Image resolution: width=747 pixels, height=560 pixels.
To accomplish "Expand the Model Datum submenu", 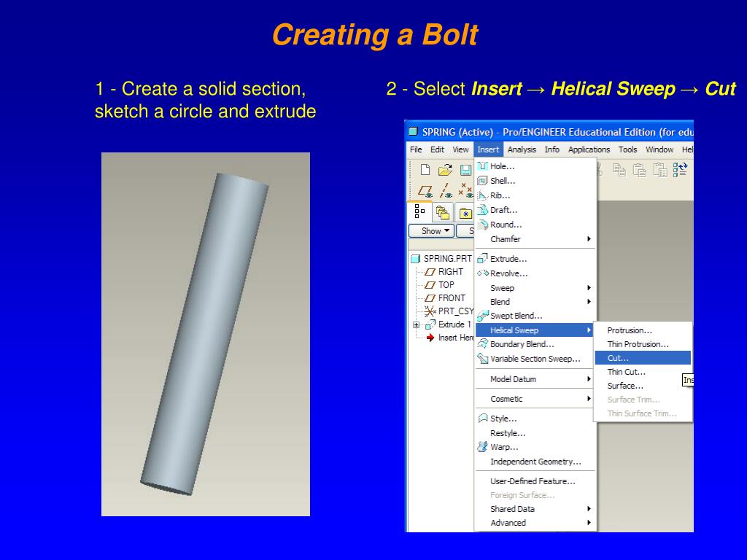I will click(536, 379).
